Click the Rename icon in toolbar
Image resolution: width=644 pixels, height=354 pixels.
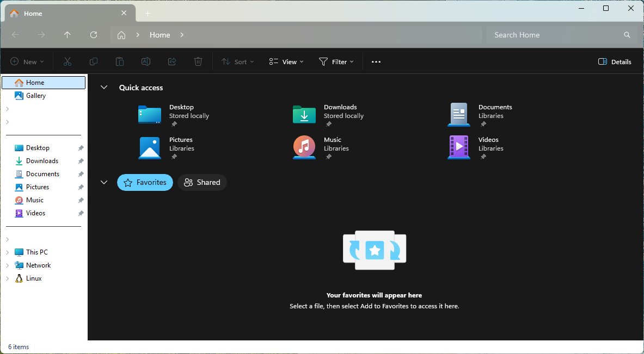click(146, 61)
